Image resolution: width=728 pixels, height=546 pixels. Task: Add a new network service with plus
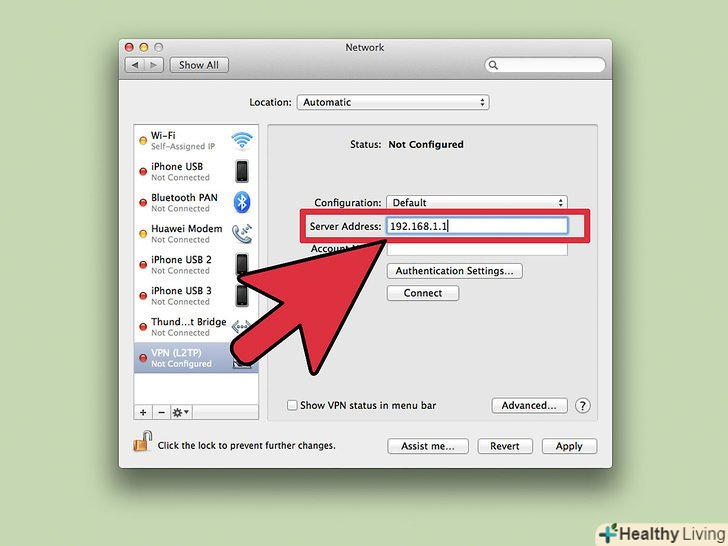[143, 412]
